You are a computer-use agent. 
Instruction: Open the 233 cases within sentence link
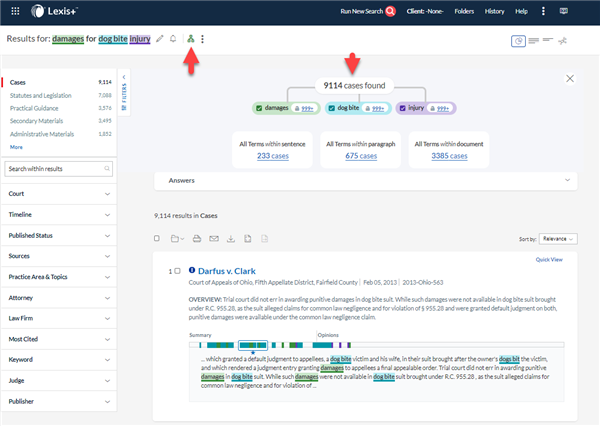pyautogui.click(x=272, y=156)
